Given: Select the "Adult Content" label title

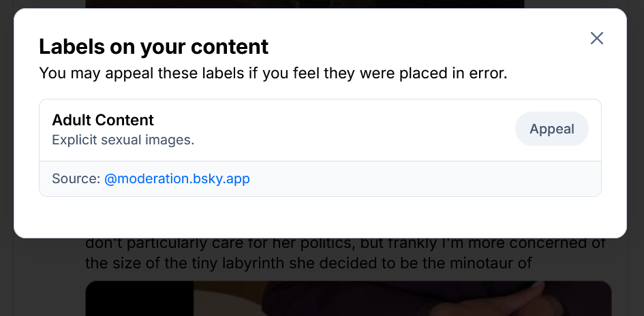Looking at the screenshot, I should coord(103,121).
